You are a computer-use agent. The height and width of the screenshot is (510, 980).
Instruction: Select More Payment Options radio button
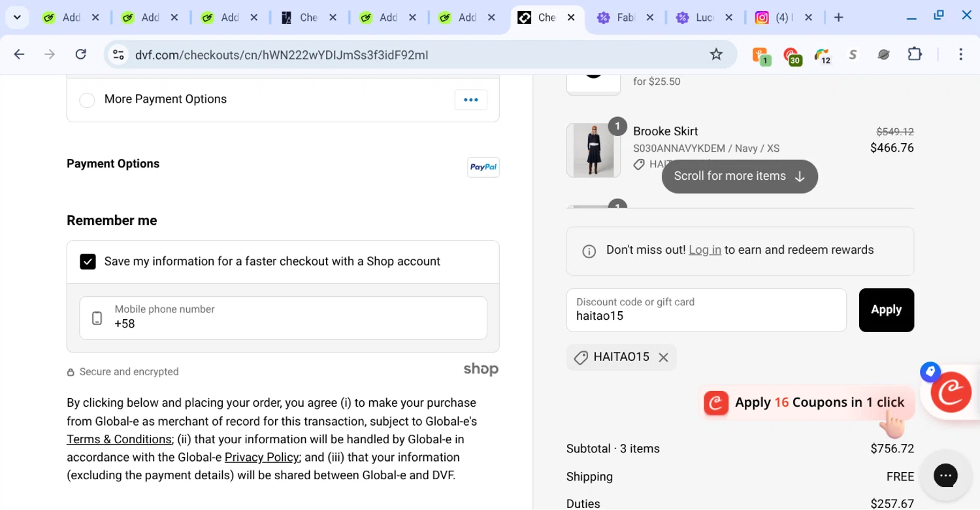tap(87, 100)
